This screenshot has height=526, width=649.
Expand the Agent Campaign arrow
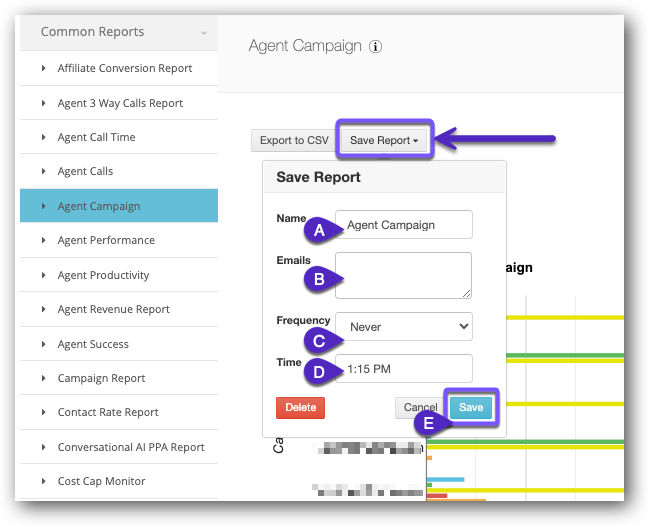pos(43,206)
